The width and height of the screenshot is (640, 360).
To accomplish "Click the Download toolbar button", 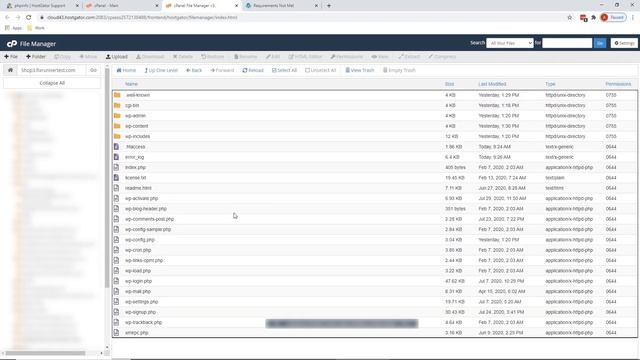I will pyautogui.click(x=150, y=57).
